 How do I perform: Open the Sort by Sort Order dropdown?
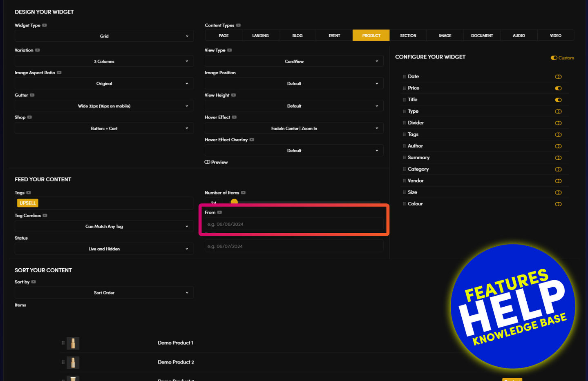click(x=104, y=293)
